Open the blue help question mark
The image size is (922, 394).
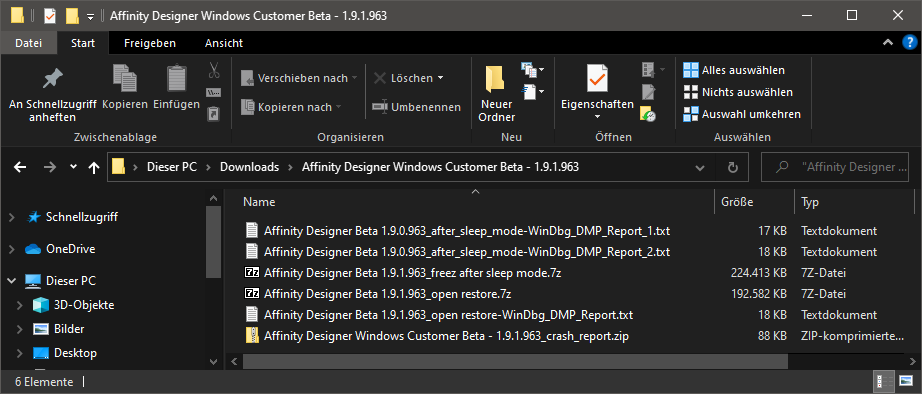[909, 43]
